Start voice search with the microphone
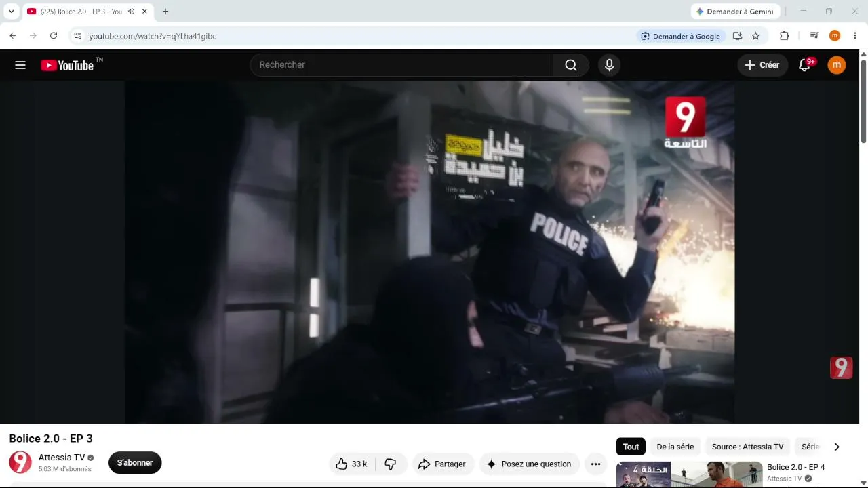868x488 pixels. (x=609, y=65)
